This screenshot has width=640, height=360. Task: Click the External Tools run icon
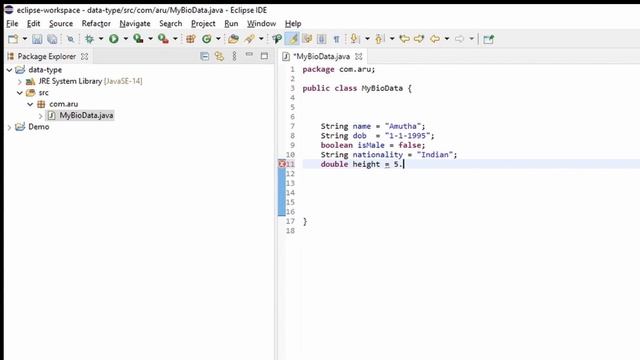coord(163,39)
